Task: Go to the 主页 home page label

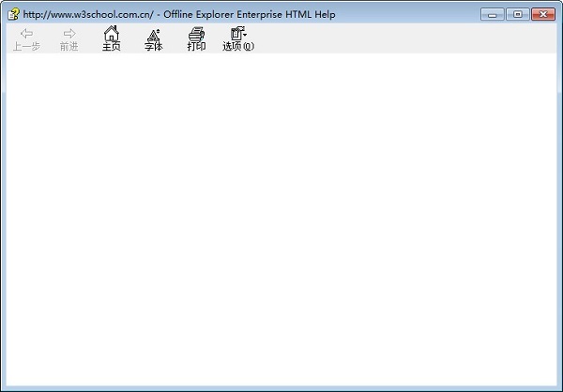Action: [x=112, y=46]
